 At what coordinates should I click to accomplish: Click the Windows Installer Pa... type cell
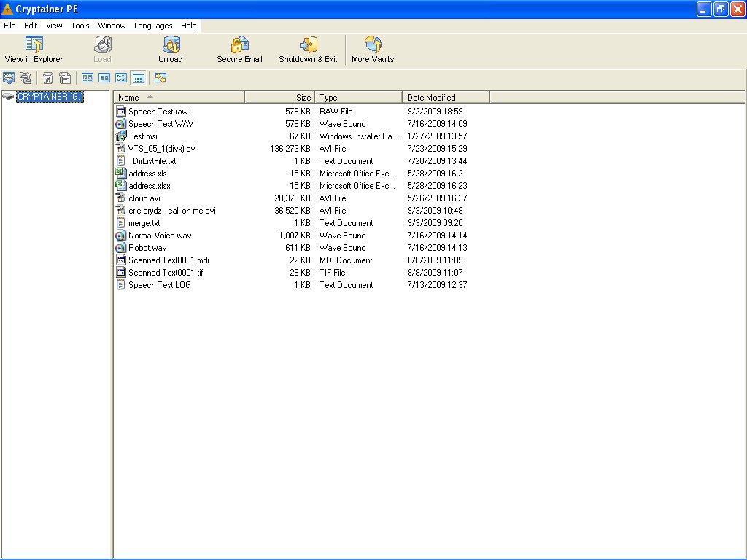click(x=358, y=136)
